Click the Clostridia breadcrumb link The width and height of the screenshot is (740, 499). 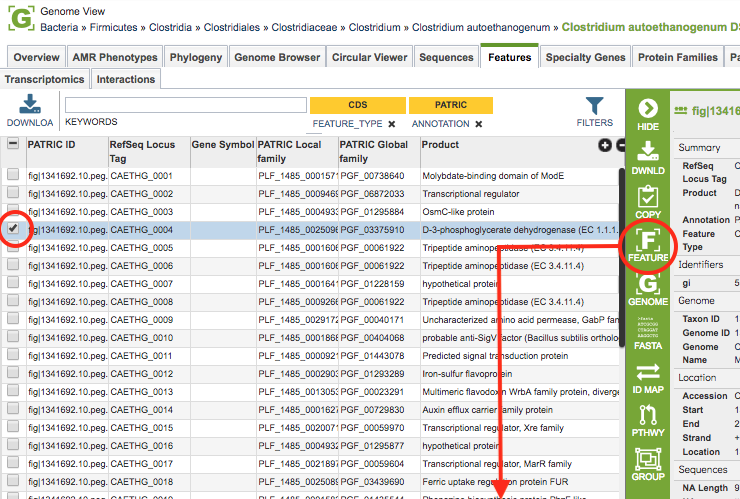coord(170,27)
